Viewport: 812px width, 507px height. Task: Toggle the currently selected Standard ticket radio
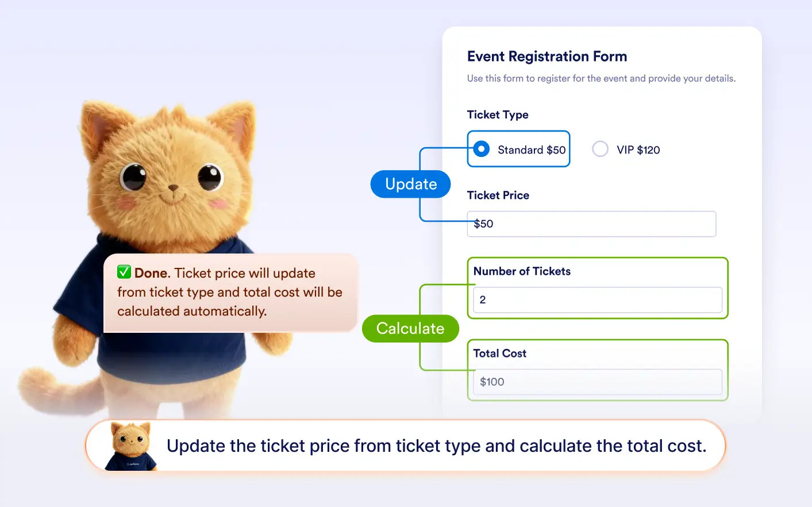[481, 149]
